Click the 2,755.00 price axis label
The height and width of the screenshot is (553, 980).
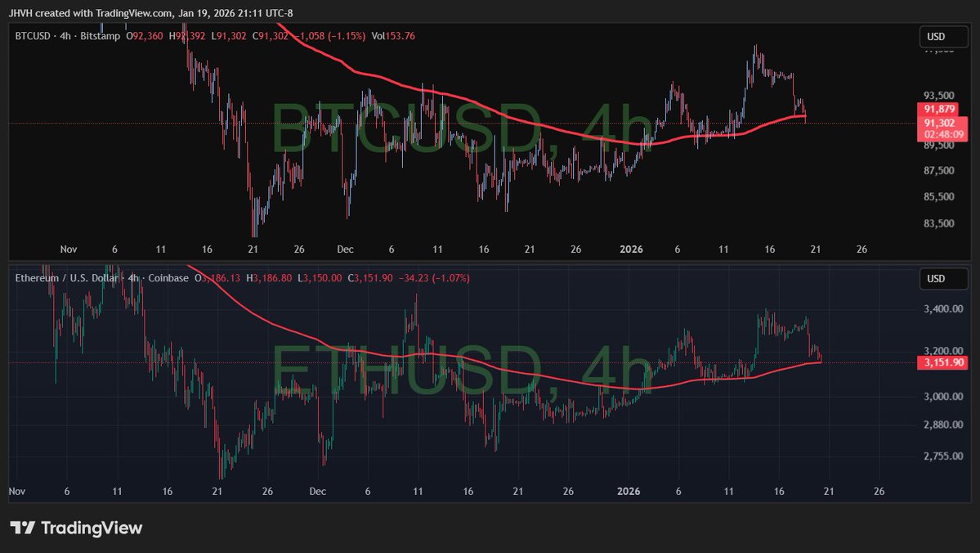coord(943,456)
